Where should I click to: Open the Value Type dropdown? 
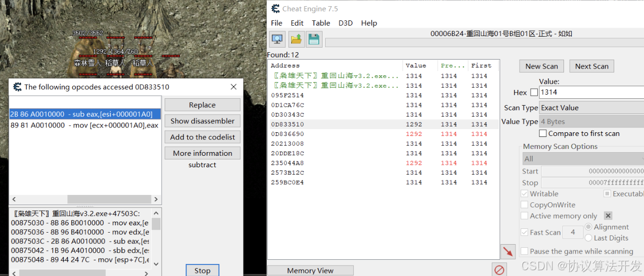591,121
